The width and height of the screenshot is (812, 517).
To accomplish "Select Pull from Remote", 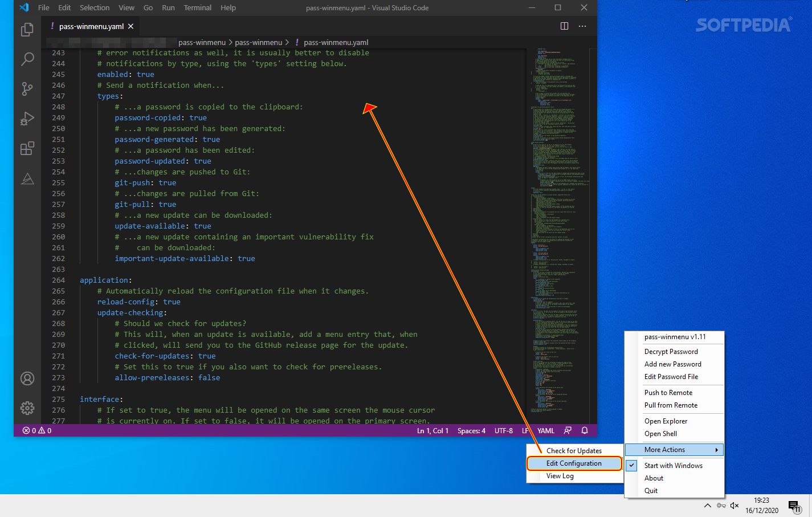I will tap(675, 405).
